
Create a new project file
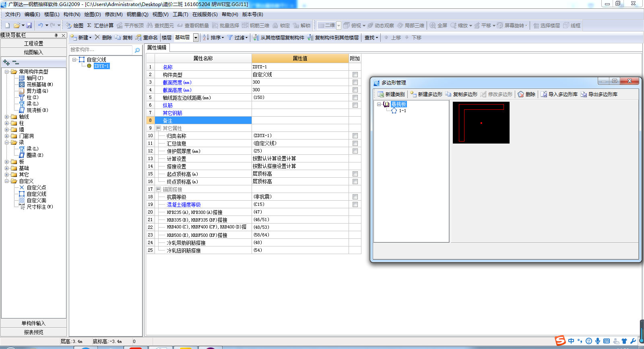coord(7,25)
